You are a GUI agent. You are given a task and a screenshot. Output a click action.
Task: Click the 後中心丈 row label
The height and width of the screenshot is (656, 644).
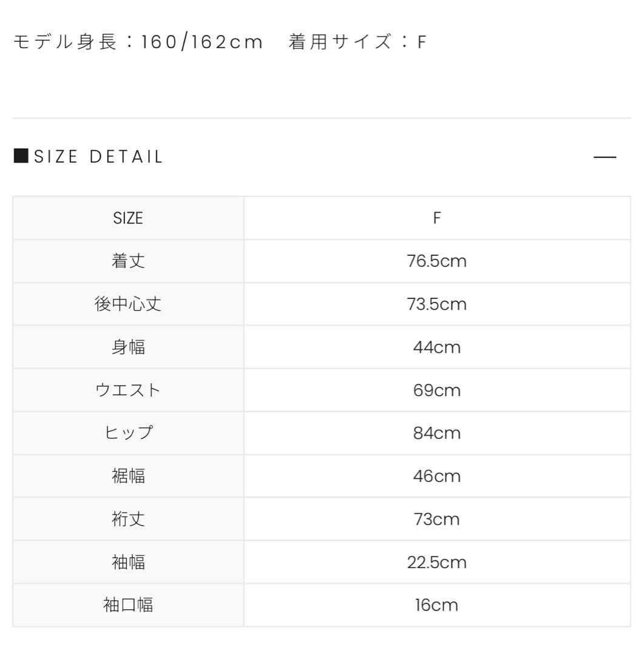[128, 304]
